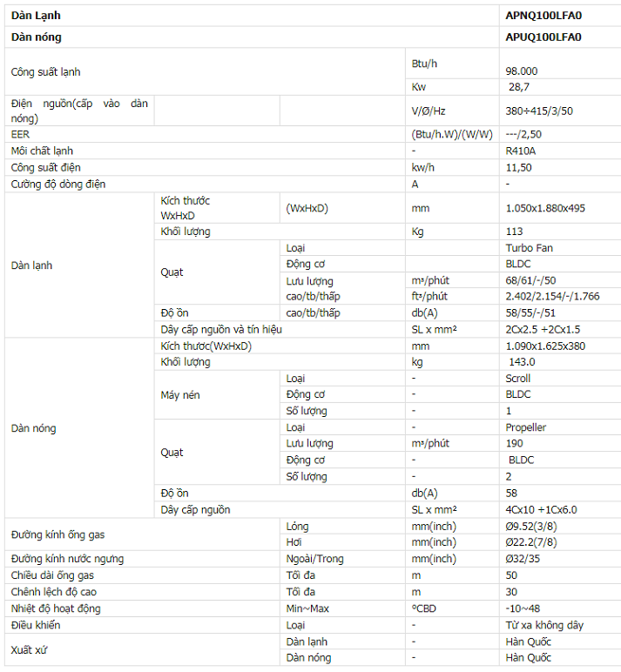Click the APNQ100LFA0 model number cell

(x=543, y=16)
